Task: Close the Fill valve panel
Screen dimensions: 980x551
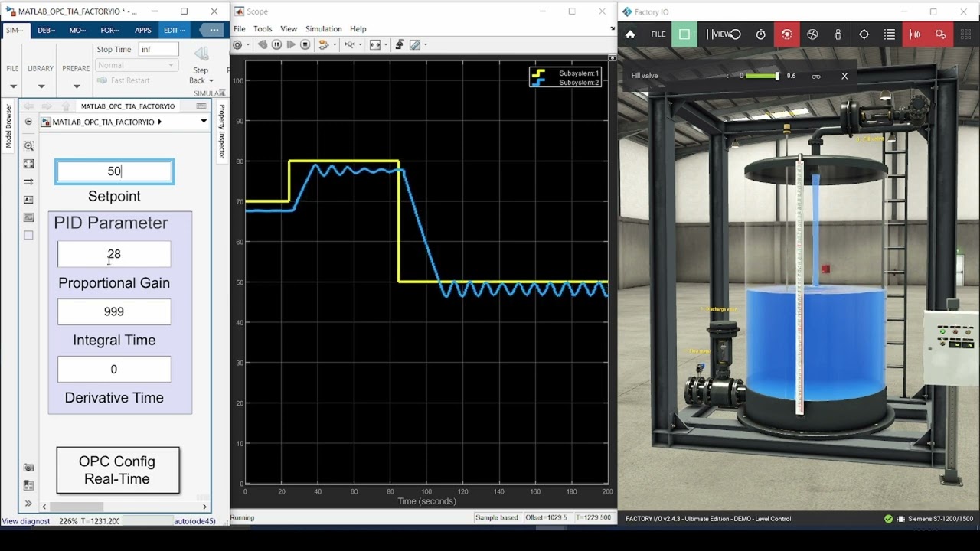Action: coord(844,76)
